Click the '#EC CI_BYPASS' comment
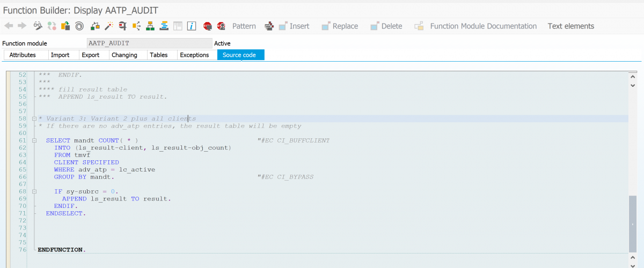Image resolution: width=644 pixels, height=268 pixels. tap(286, 177)
